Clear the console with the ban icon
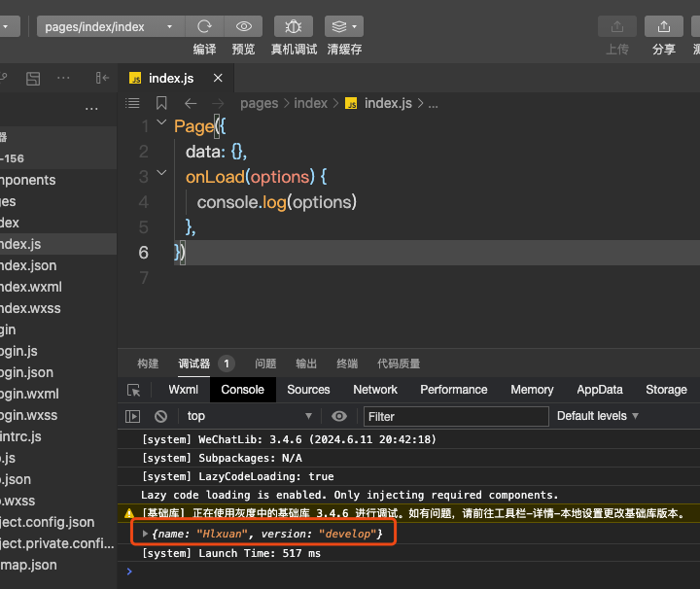The width and height of the screenshot is (700, 589). 160,416
